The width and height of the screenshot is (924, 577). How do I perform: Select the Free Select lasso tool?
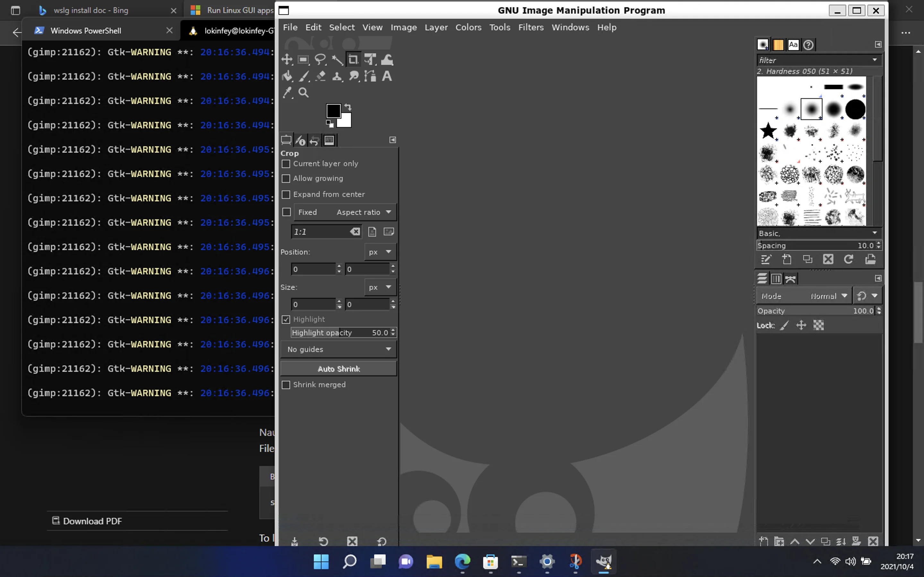click(320, 60)
